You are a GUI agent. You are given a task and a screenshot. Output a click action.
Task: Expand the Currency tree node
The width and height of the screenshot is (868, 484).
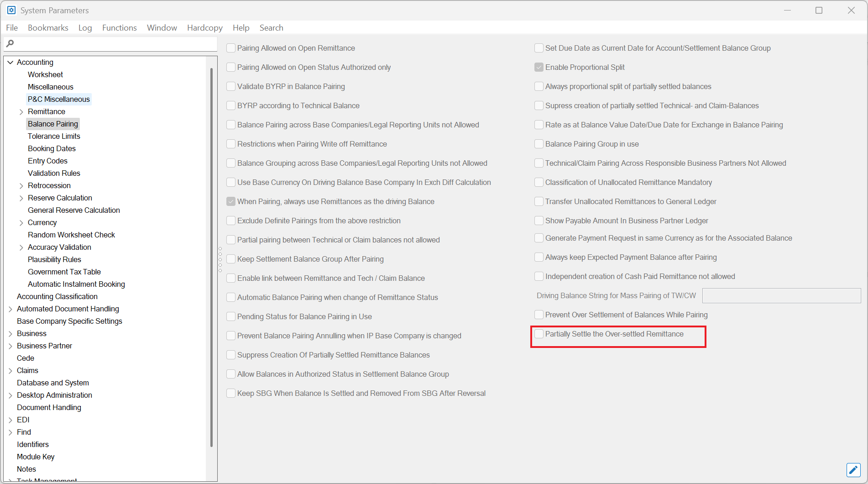tap(21, 223)
